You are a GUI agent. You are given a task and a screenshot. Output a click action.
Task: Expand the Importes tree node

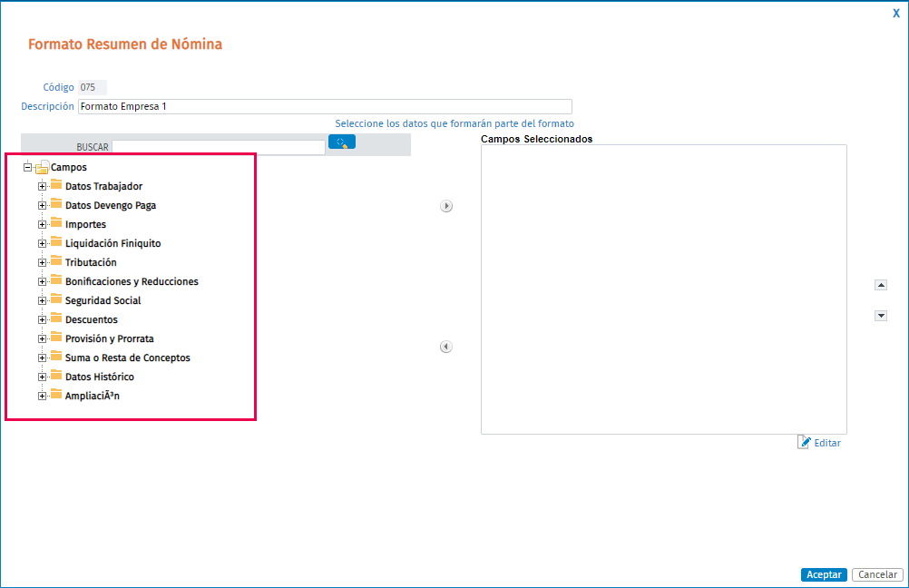pos(42,224)
